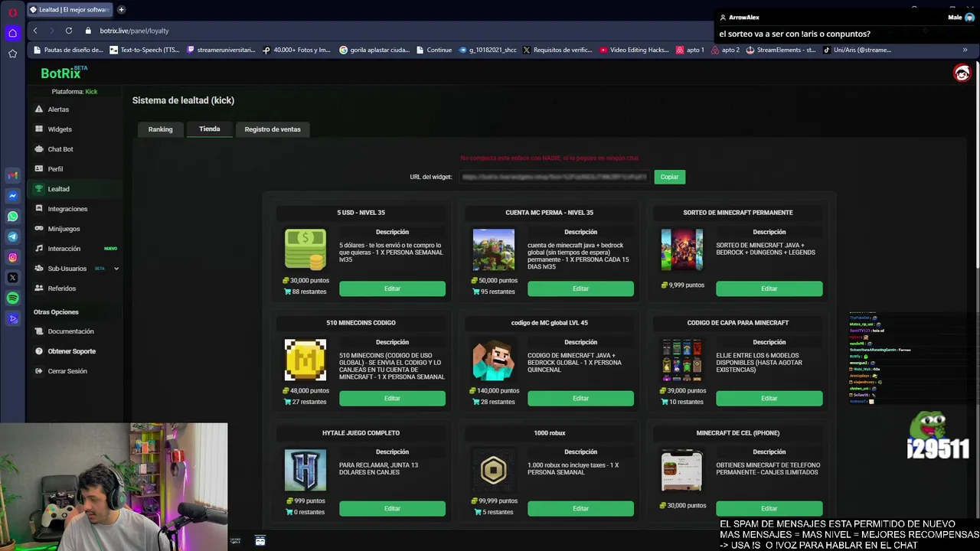Open Telegram in the Opera sidebar

tap(12, 237)
